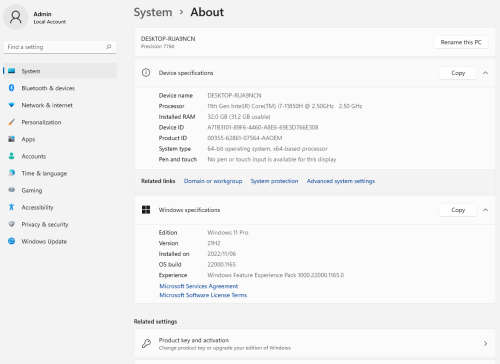The image size is (500, 364).
Task: Go to Accessibility settings
Action: click(x=60, y=207)
